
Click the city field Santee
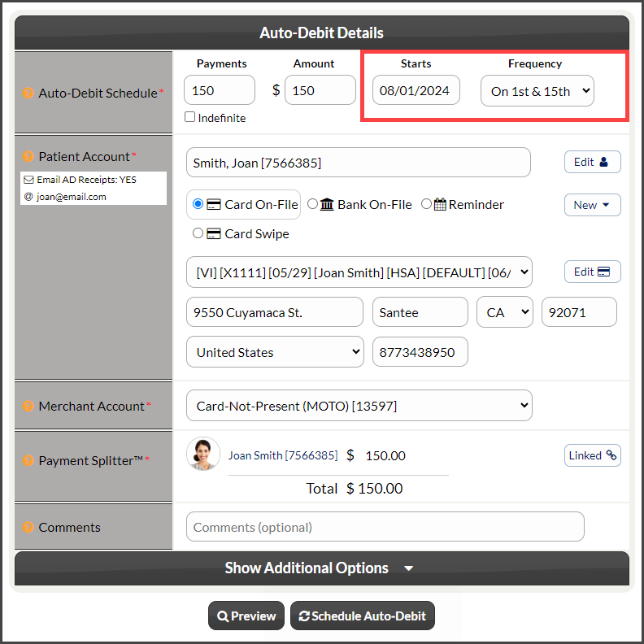click(420, 312)
